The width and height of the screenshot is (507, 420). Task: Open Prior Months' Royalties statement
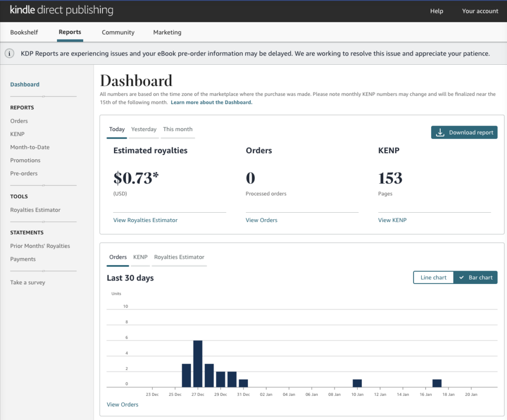click(x=40, y=246)
